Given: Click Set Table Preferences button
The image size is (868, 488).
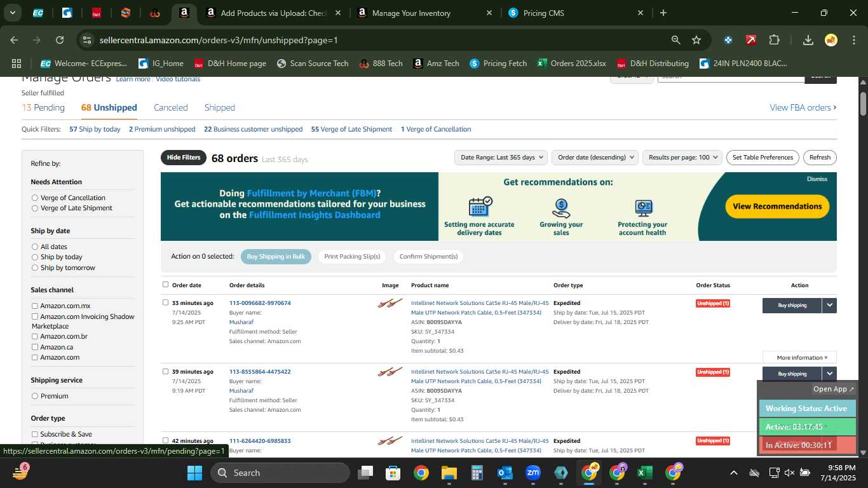Looking at the screenshot, I should pos(763,157).
